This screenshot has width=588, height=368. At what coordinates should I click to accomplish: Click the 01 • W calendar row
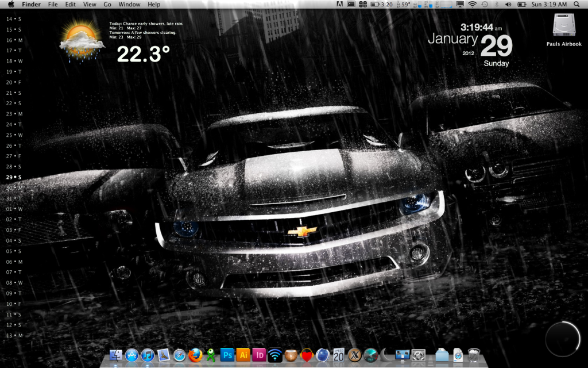(14, 209)
